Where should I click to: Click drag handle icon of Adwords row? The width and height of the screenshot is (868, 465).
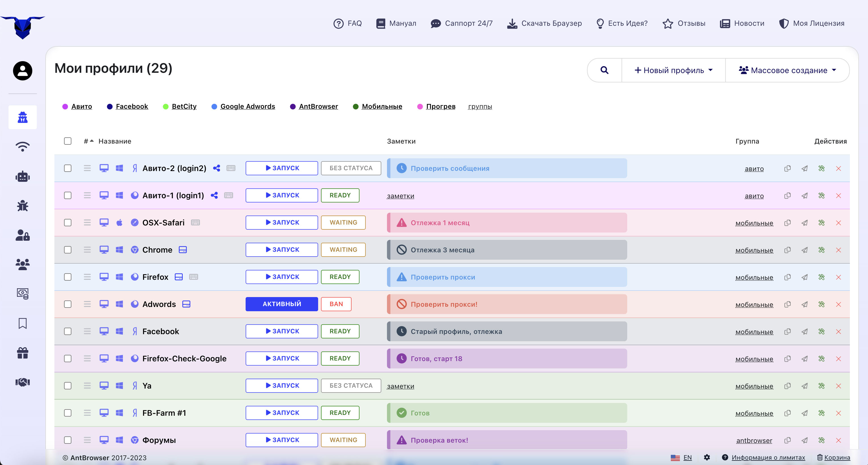tap(87, 304)
